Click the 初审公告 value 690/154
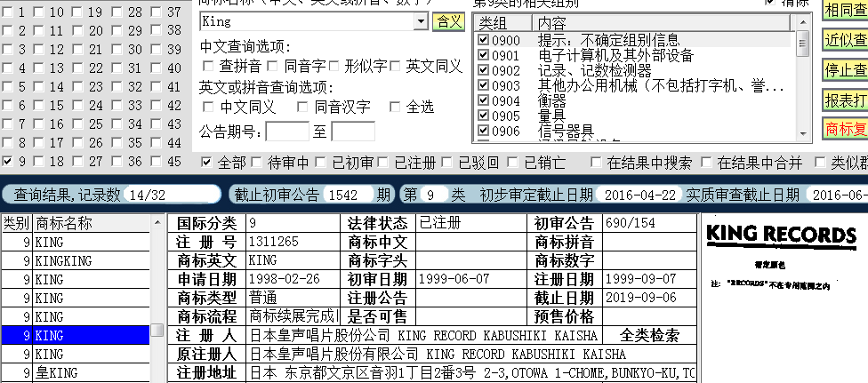868x383 pixels. [630, 223]
